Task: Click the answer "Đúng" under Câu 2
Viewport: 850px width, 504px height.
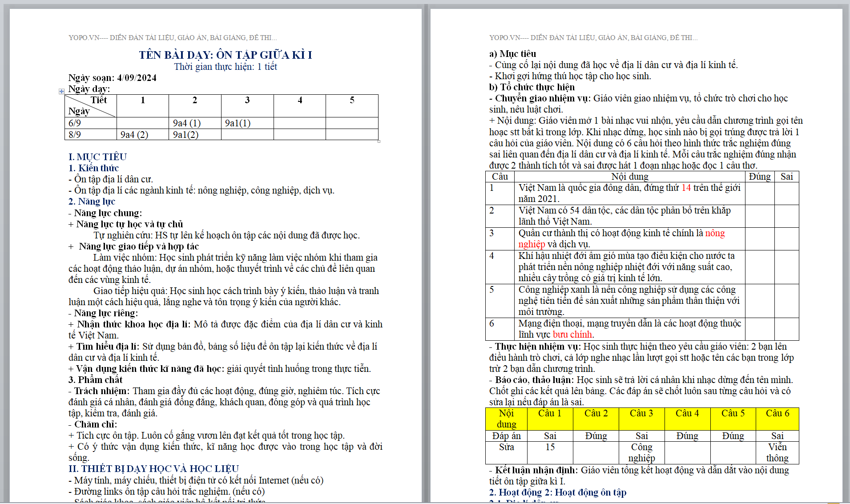Action: 596,436
